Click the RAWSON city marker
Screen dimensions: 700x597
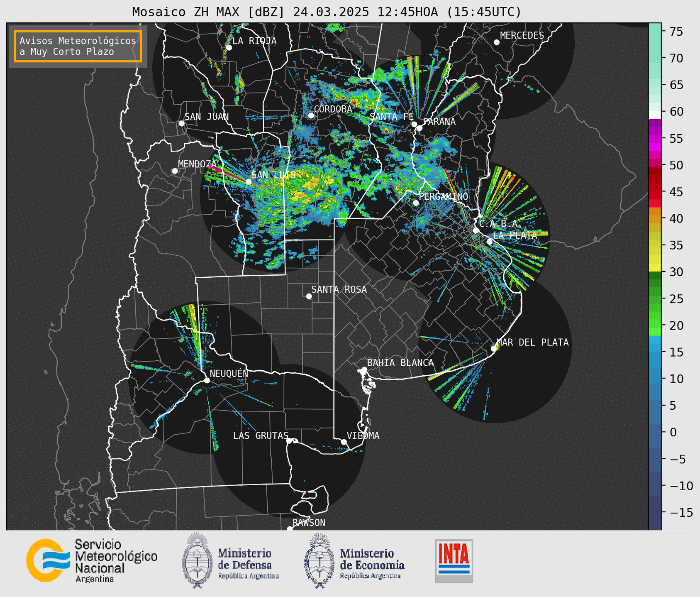click(290, 529)
